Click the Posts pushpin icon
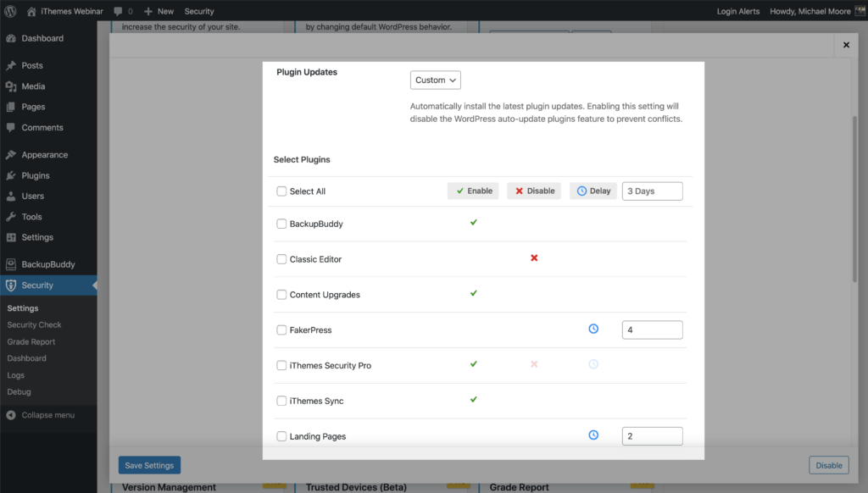Viewport: 868px width, 493px height. point(11,65)
